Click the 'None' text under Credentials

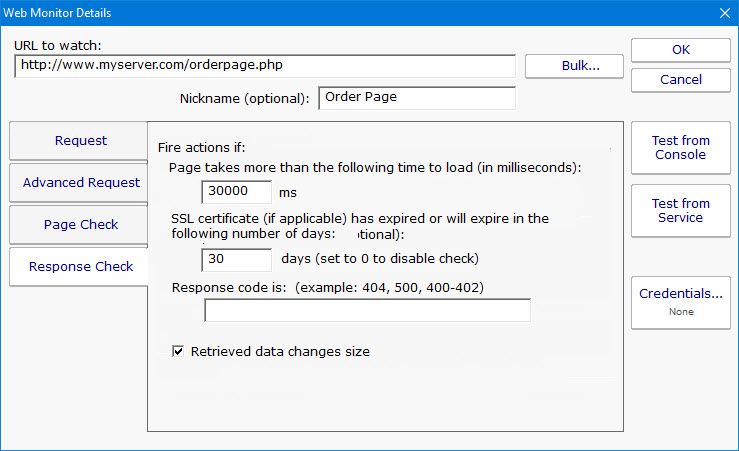(x=680, y=312)
